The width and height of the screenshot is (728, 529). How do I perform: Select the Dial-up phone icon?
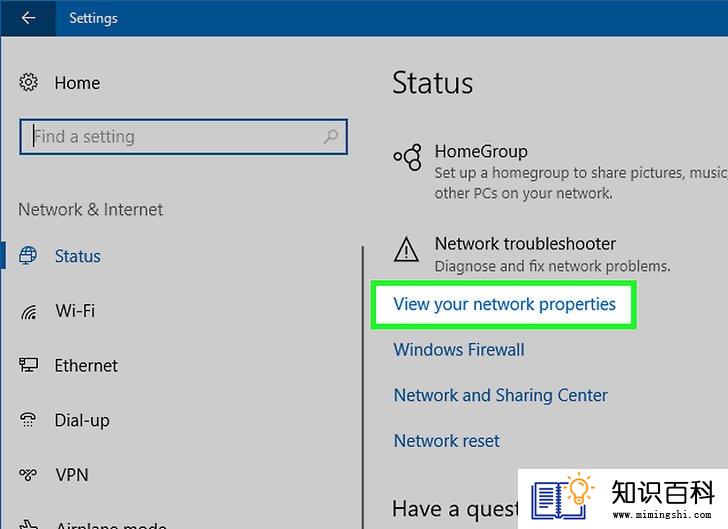pos(28,419)
